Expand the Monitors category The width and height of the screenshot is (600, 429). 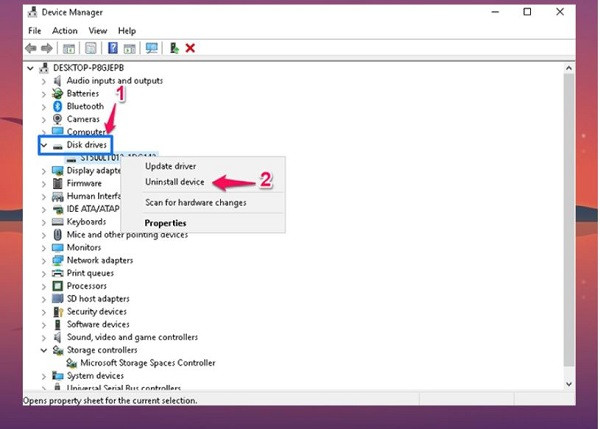(44, 248)
